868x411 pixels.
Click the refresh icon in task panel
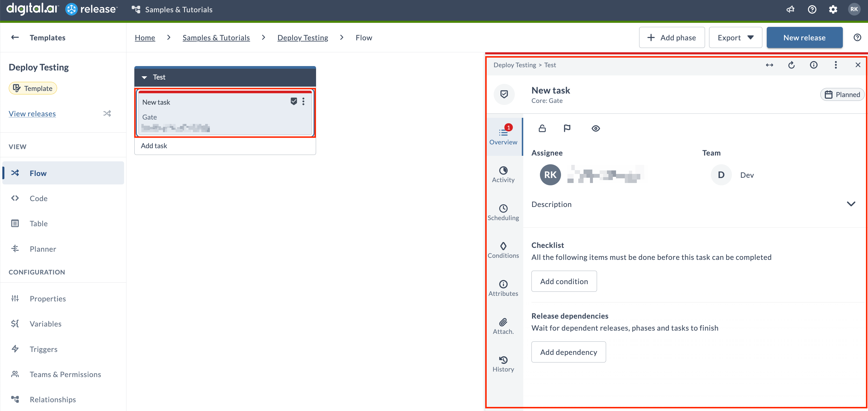point(791,65)
